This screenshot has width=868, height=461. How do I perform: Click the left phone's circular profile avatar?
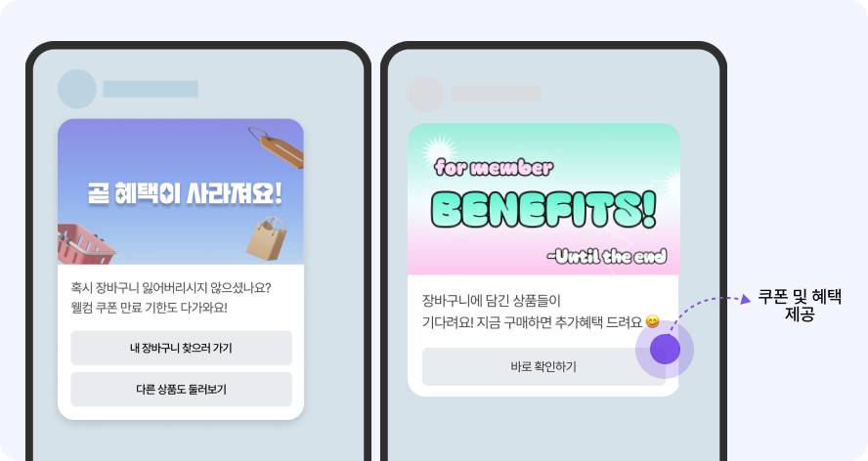[77, 89]
